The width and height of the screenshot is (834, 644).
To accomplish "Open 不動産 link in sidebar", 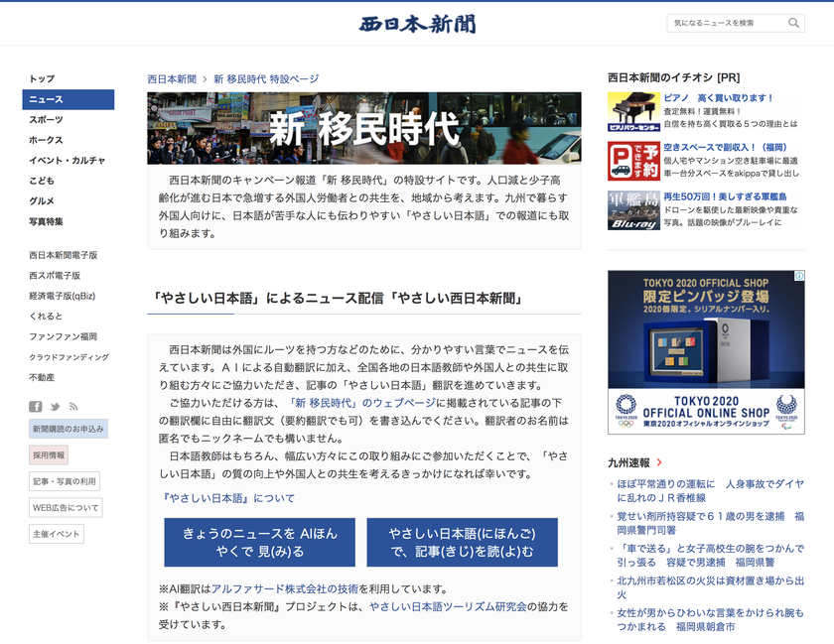I will tap(42, 378).
